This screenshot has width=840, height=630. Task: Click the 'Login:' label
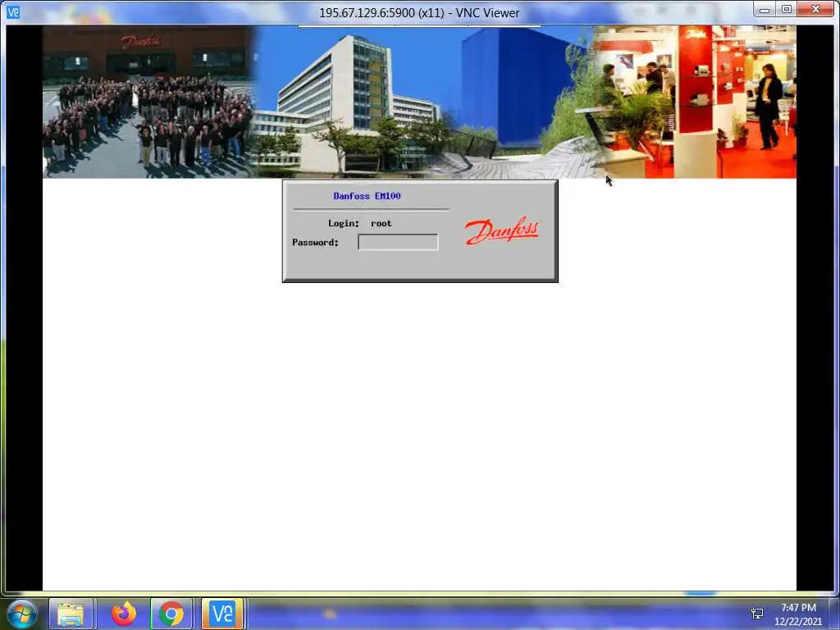click(344, 223)
